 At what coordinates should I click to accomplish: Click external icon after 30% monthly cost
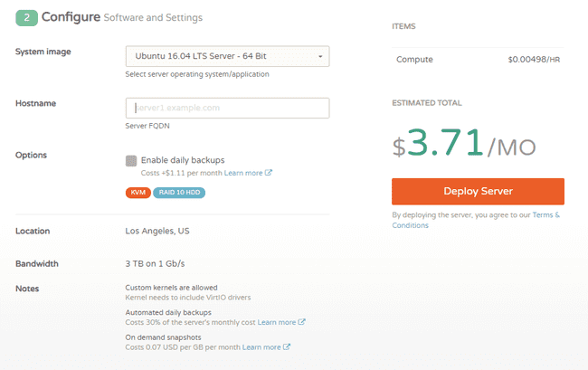pos(301,322)
